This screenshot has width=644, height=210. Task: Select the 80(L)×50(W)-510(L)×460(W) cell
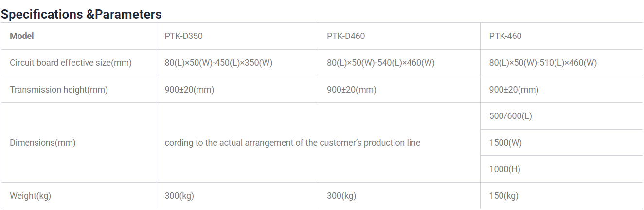(543, 63)
